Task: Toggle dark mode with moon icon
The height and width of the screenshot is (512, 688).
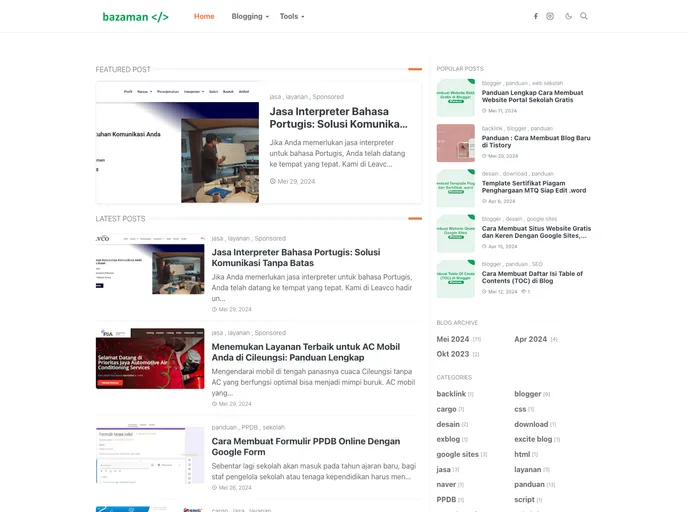Action: [569, 16]
